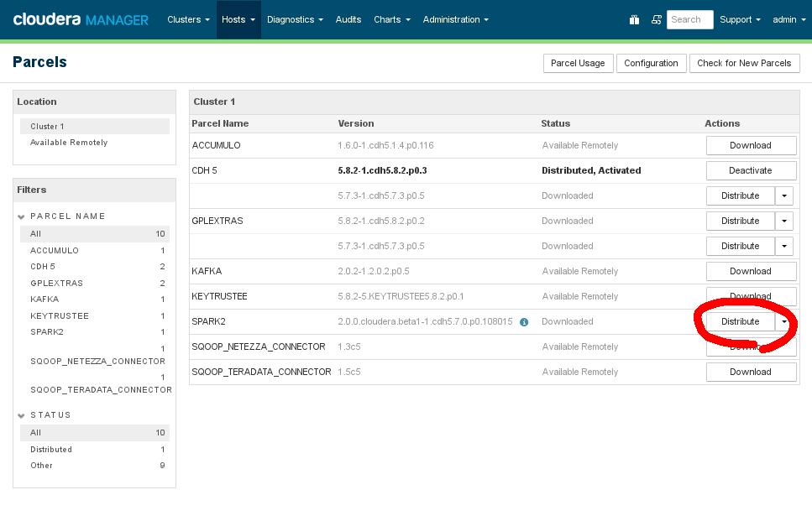Click the Parcel Usage button

tap(578, 63)
